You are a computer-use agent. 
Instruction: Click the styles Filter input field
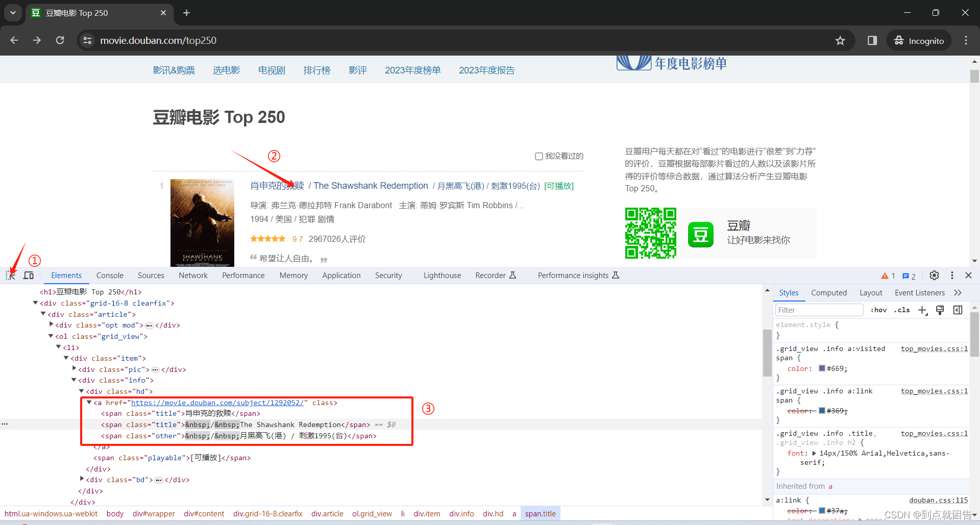pos(819,310)
